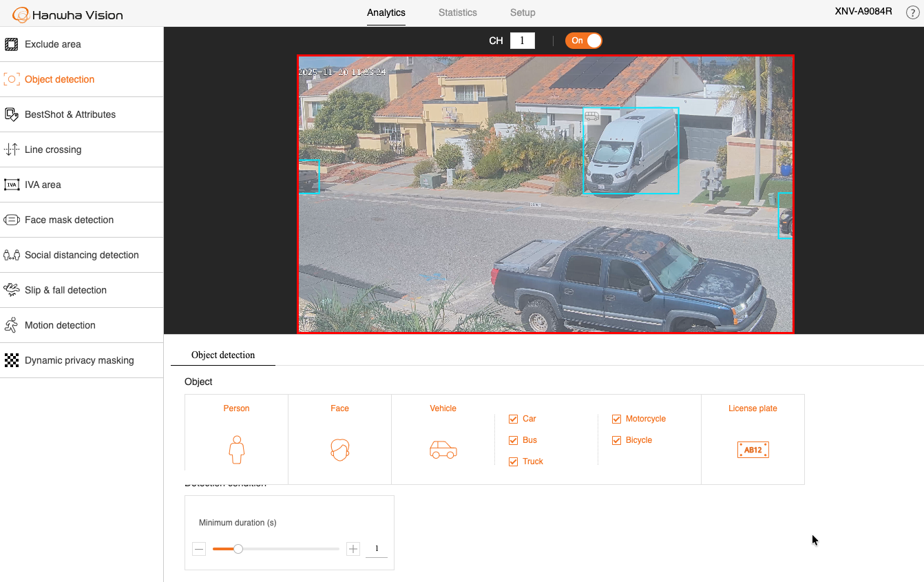This screenshot has height=582, width=924.
Task: Uncheck the Bicycle checkbox
Action: pos(616,440)
